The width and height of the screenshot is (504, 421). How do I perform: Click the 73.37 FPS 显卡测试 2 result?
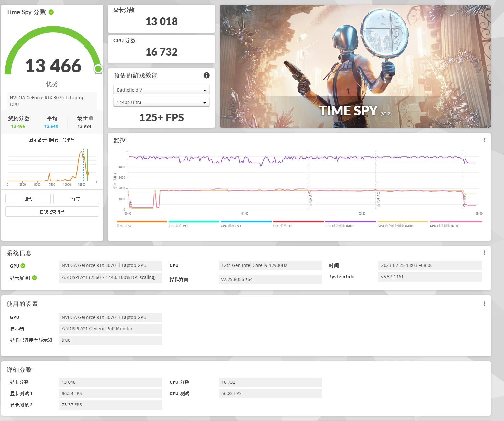click(x=111, y=405)
